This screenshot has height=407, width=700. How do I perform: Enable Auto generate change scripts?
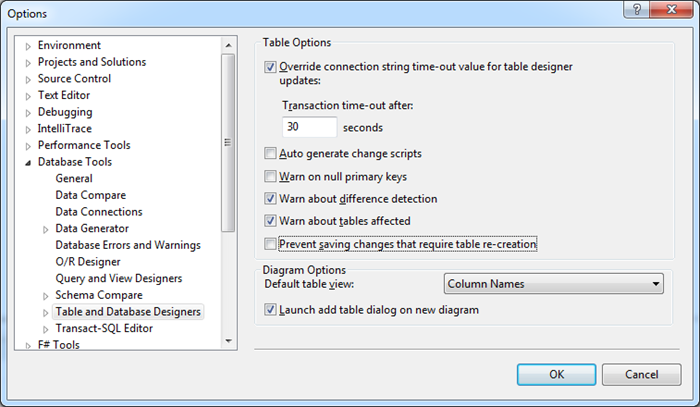coord(270,154)
